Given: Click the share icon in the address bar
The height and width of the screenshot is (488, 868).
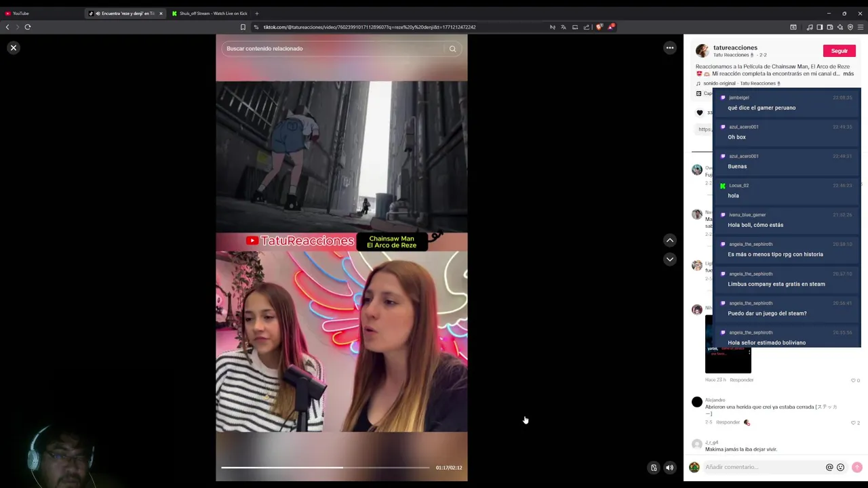Looking at the screenshot, I should [x=587, y=27].
